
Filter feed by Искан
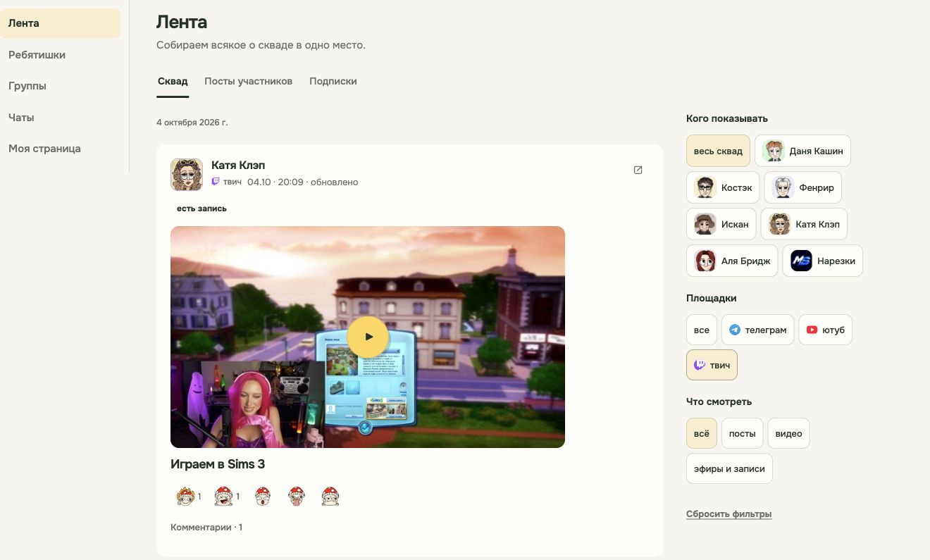(x=721, y=224)
